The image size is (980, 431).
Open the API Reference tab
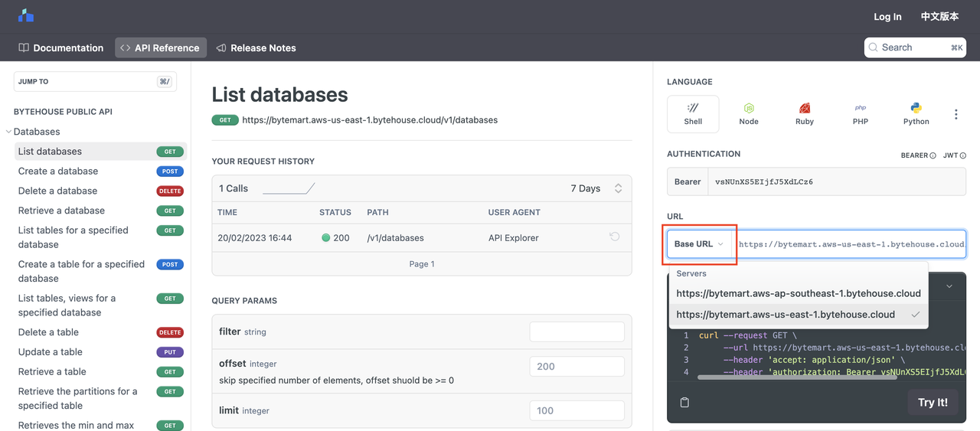tap(161, 47)
